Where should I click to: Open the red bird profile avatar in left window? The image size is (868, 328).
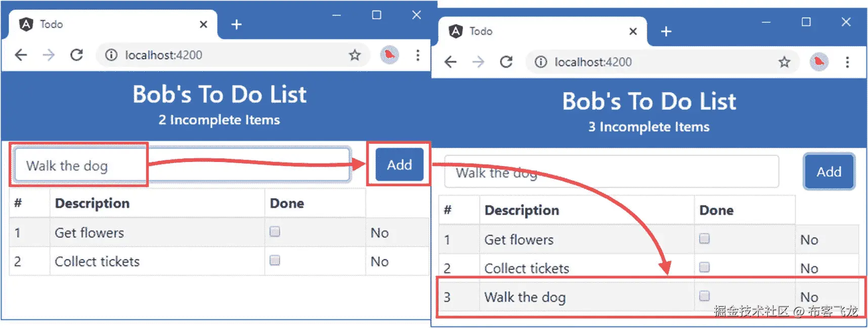(x=389, y=55)
